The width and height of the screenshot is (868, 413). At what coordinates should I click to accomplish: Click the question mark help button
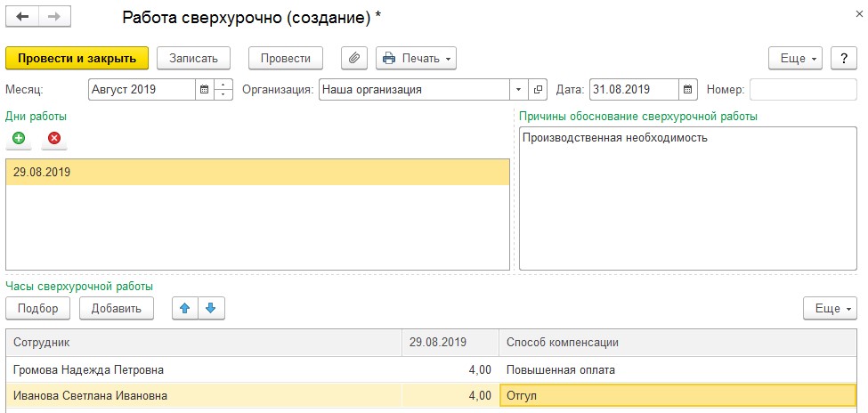[x=843, y=58]
